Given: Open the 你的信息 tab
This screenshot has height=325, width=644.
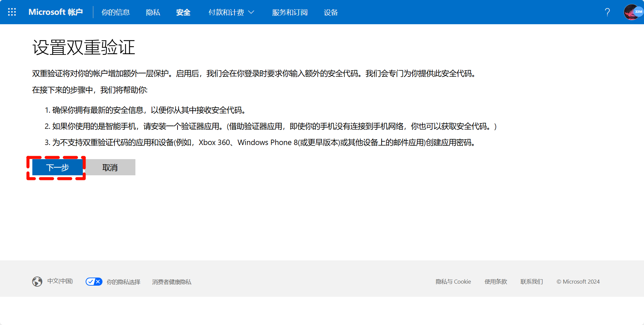Looking at the screenshot, I should (116, 12).
